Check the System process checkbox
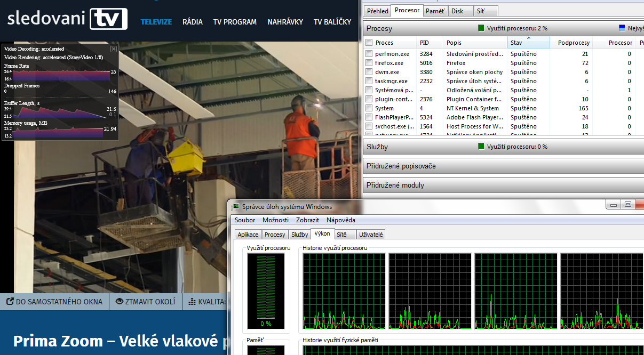 369,108
